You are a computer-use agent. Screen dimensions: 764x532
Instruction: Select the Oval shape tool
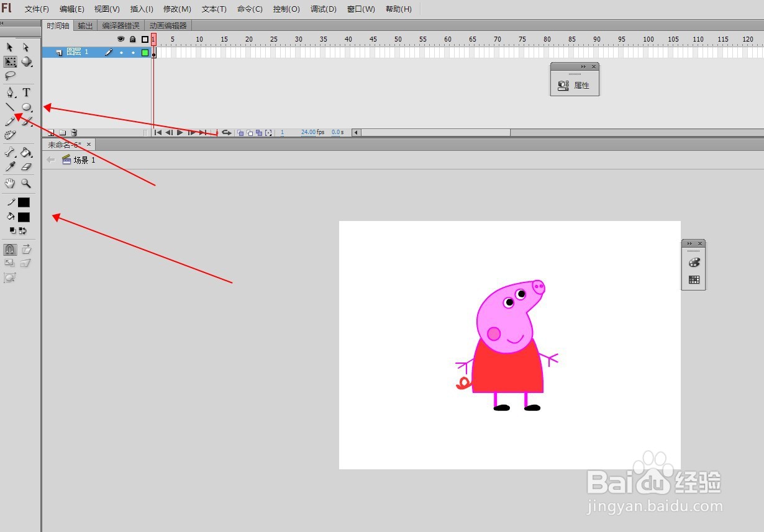26,107
